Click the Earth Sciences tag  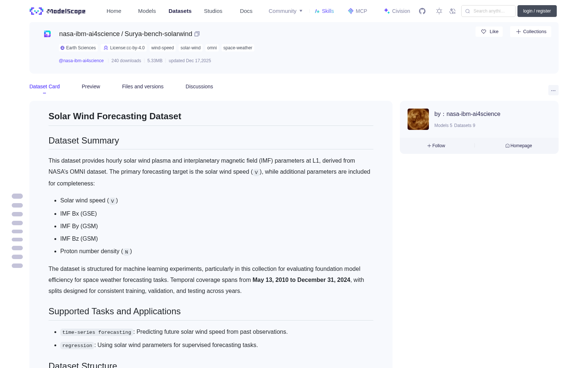78,48
